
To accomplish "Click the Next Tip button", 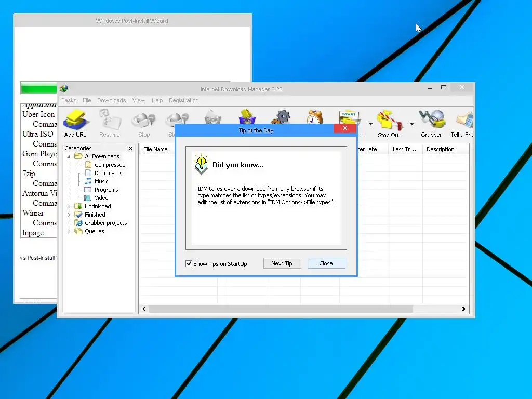I will pyautogui.click(x=282, y=263).
